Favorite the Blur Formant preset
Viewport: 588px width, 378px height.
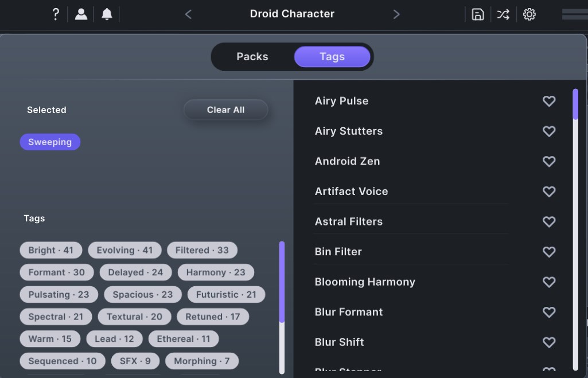[x=549, y=312]
